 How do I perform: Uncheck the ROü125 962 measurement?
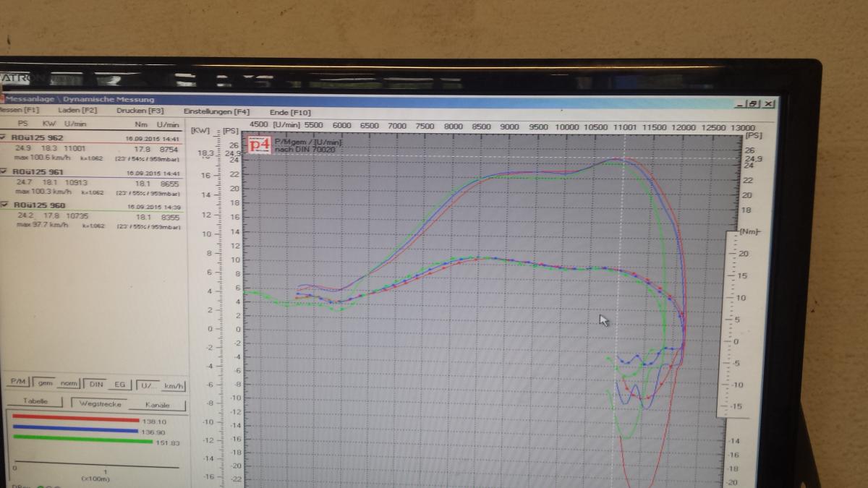pos(3,137)
